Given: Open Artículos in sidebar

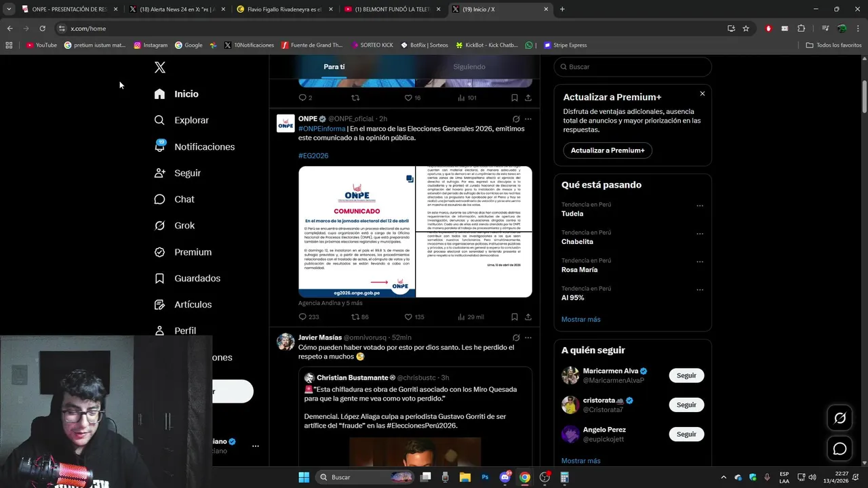Looking at the screenshot, I should 182,305.
